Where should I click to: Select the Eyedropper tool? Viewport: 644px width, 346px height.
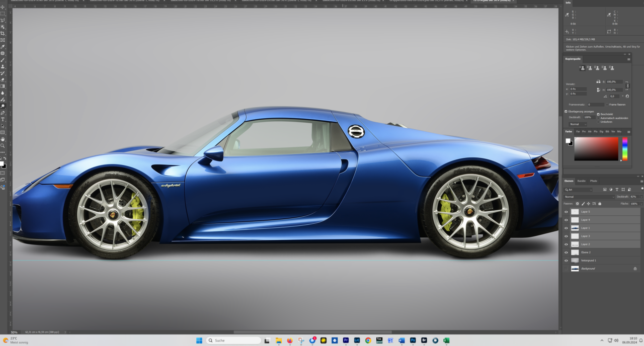[3, 47]
